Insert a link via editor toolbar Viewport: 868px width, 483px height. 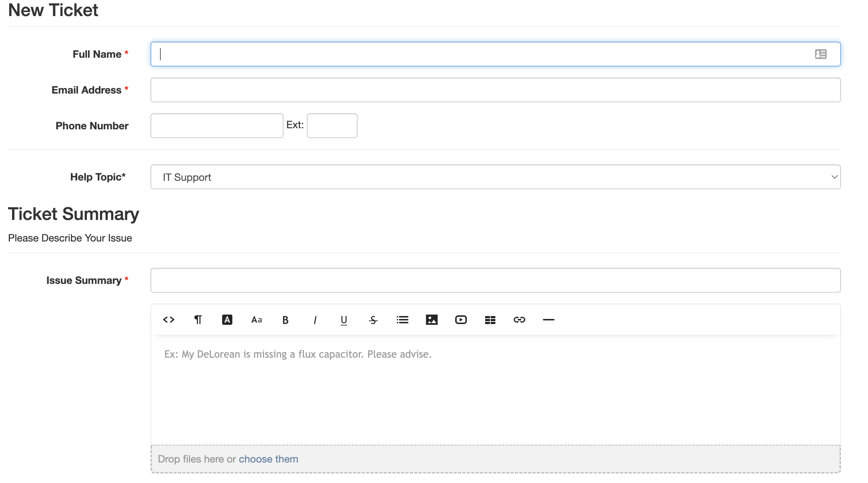[x=519, y=320]
